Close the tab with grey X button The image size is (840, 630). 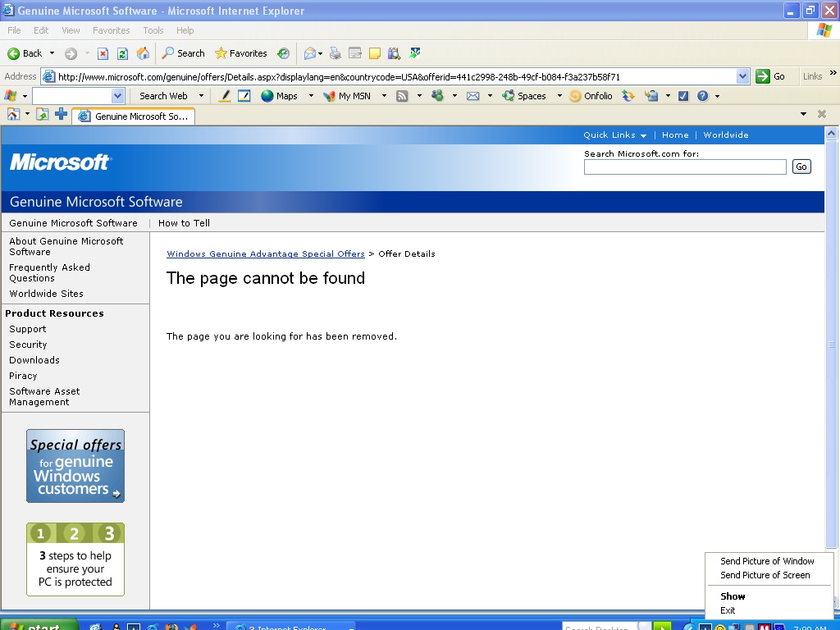(821, 114)
